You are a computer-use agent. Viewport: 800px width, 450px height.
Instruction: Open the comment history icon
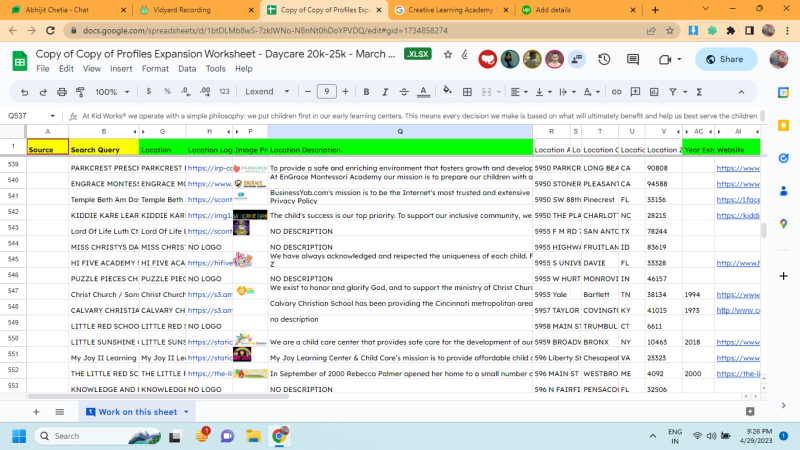(633, 59)
